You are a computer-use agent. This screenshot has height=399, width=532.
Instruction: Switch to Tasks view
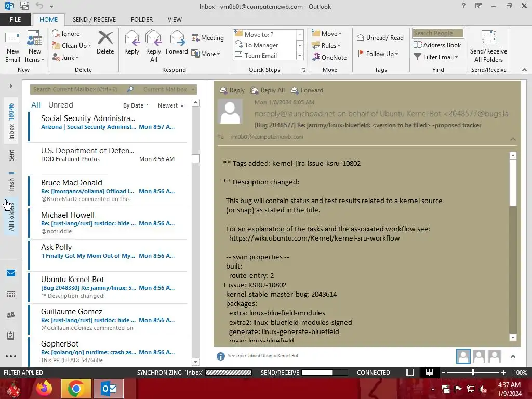click(x=11, y=336)
